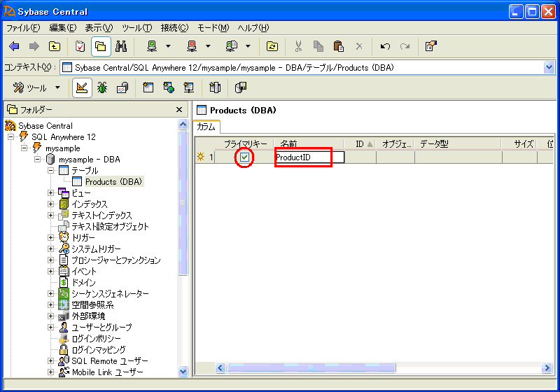Select Products (DBA) in folder tree
This screenshot has width=560, height=392.
tap(113, 182)
